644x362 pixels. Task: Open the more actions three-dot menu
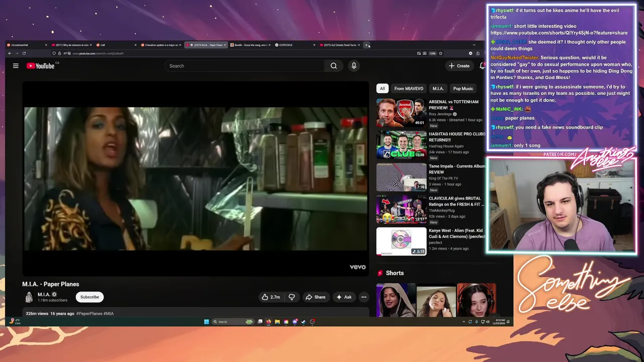click(x=364, y=297)
